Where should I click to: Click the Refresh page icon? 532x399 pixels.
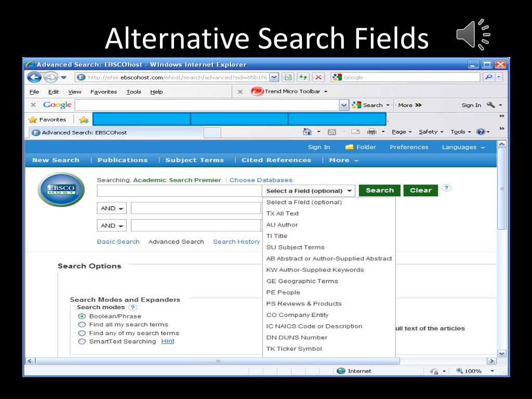tap(303, 77)
